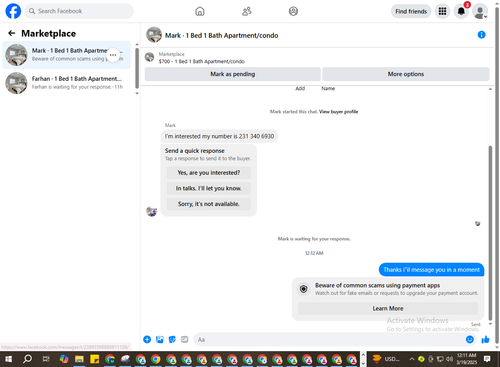Click Mark's small avatar beside quick responses
The height and width of the screenshot is (367, 500).
tap(152, 211)
